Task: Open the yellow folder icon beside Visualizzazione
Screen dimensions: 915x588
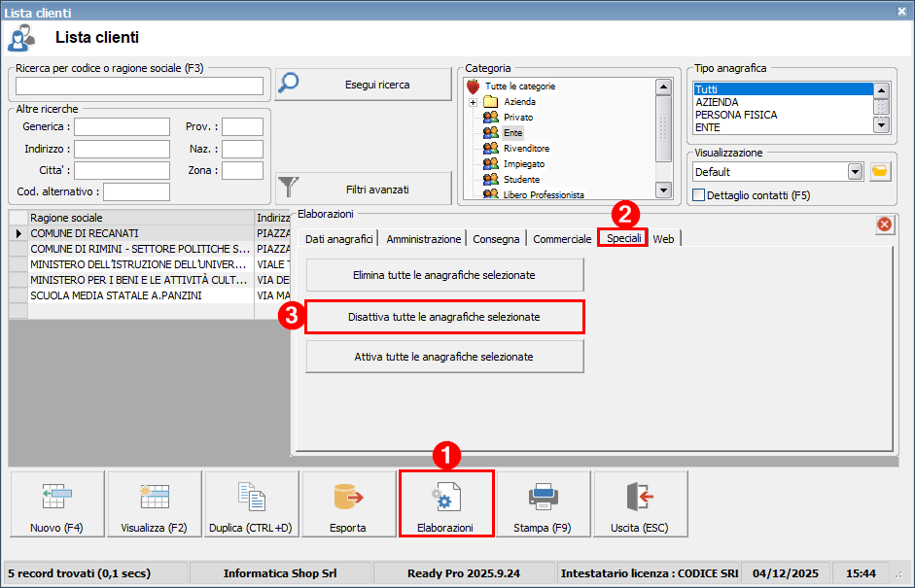Action: (880, 171)
